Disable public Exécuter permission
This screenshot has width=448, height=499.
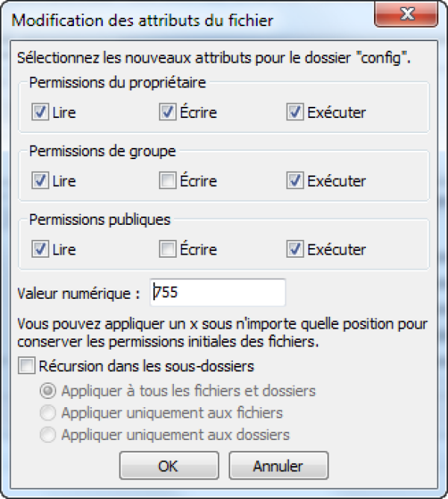[x=295, y=249]
